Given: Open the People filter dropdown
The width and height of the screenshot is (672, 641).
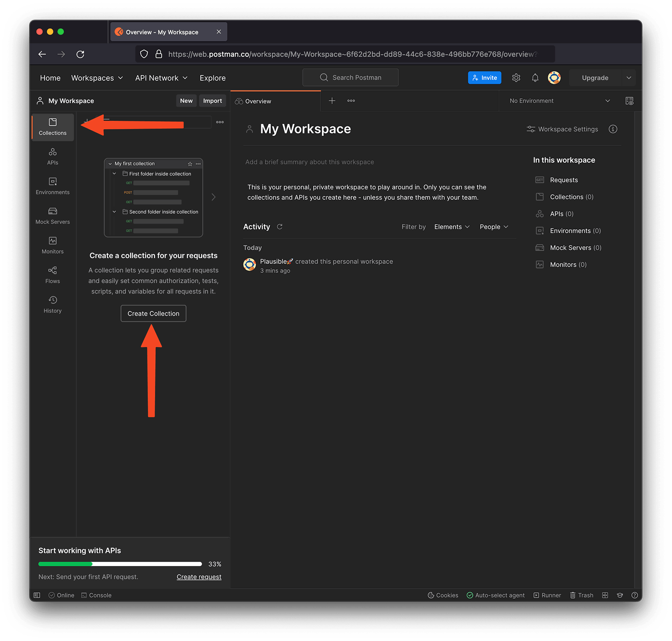Looking at the screenshot, I should (x=494, y=227).
